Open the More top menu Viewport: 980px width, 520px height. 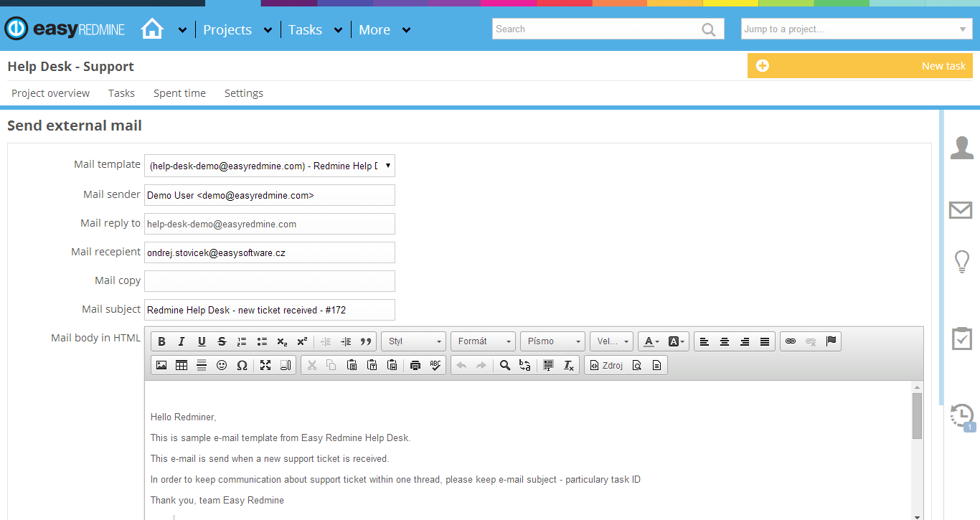374,29
